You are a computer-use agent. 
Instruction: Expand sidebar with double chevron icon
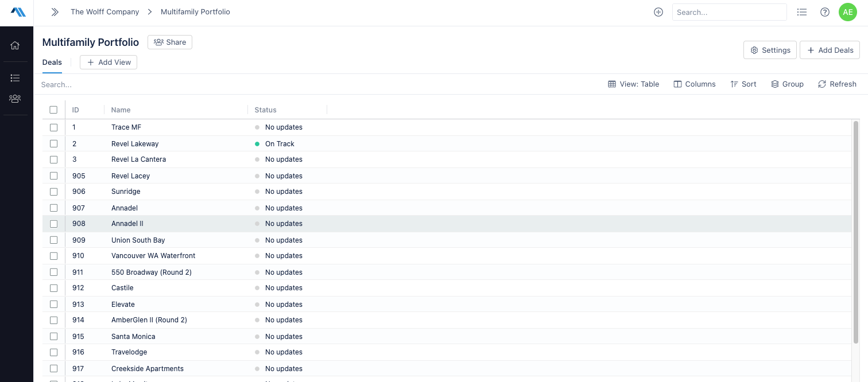click(55, 12)
